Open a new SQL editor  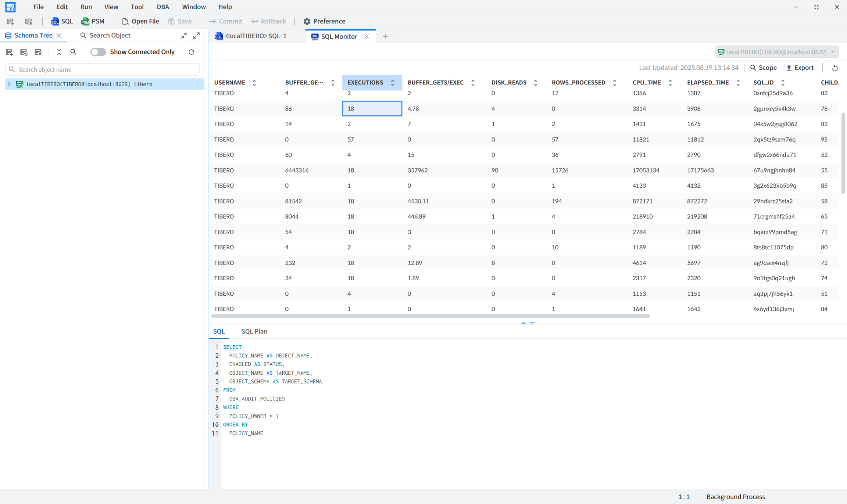62,21
